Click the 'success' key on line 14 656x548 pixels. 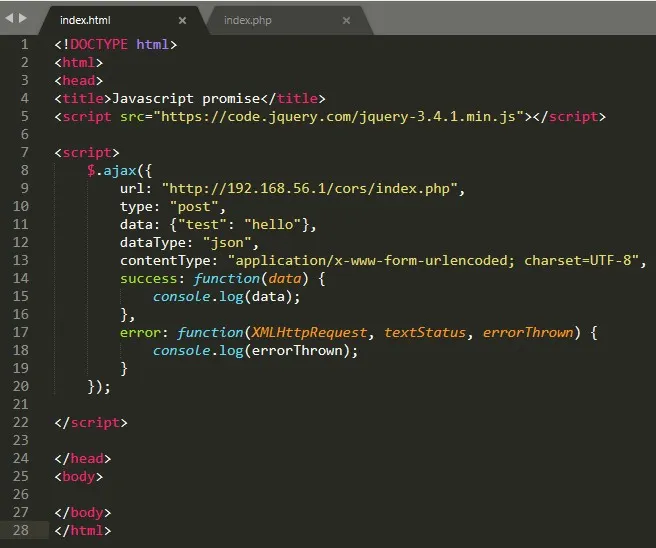[x=149, y=279]
